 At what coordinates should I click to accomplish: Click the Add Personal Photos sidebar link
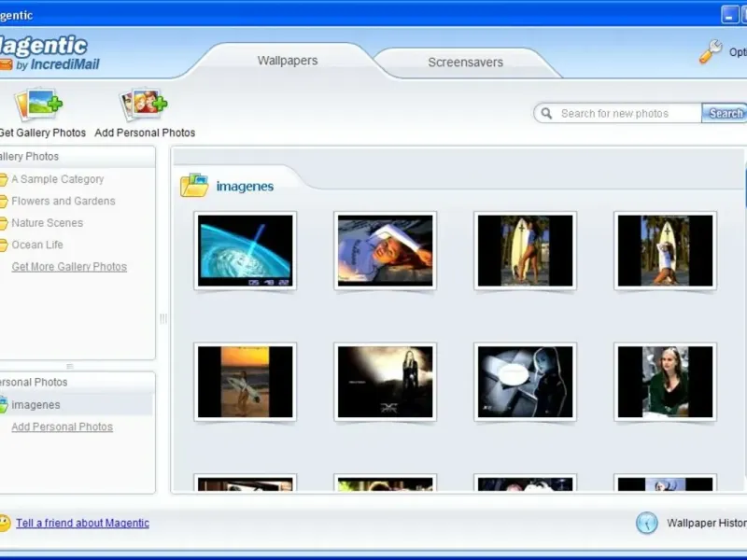point(62,427)
